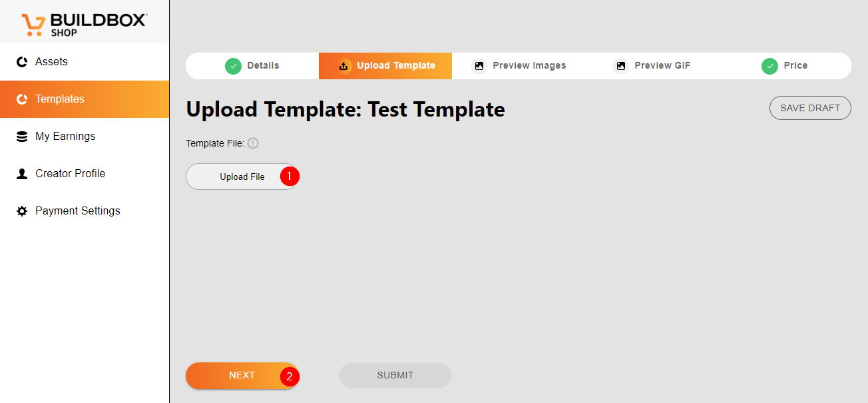Click the My Earnings coin stack icon
The height and width of the screenshot is (403, 868).
[22, 137]
